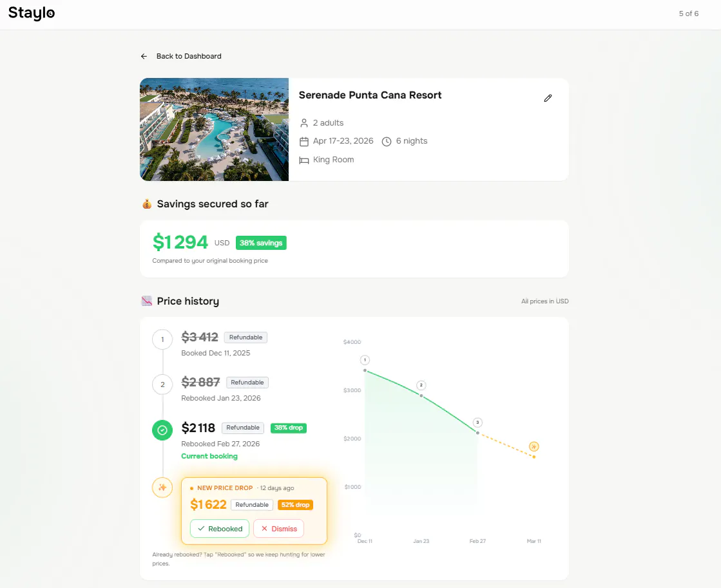Viewport: 721px width, 588px height.
Task: Click 'Serenade Punta Cana Resort' title
Action: 370,95
